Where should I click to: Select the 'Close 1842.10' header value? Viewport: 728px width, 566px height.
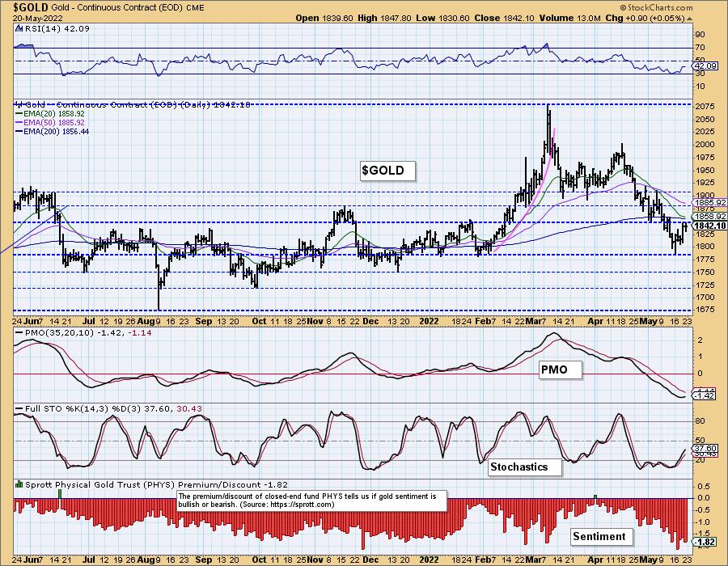(x=505, y=18)
